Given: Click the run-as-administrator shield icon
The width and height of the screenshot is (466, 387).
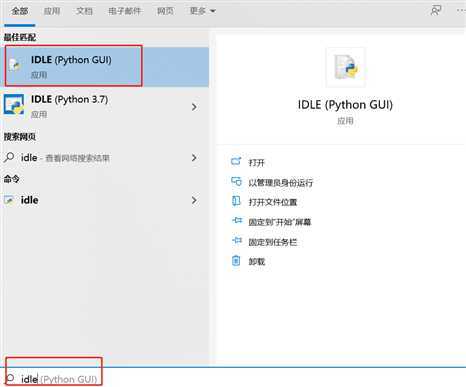Looking at the screenshot, I should click(236, 181).
